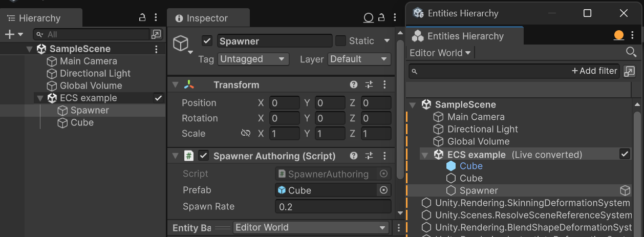Open the Layer dropdown showing Default

pos(359,59)
